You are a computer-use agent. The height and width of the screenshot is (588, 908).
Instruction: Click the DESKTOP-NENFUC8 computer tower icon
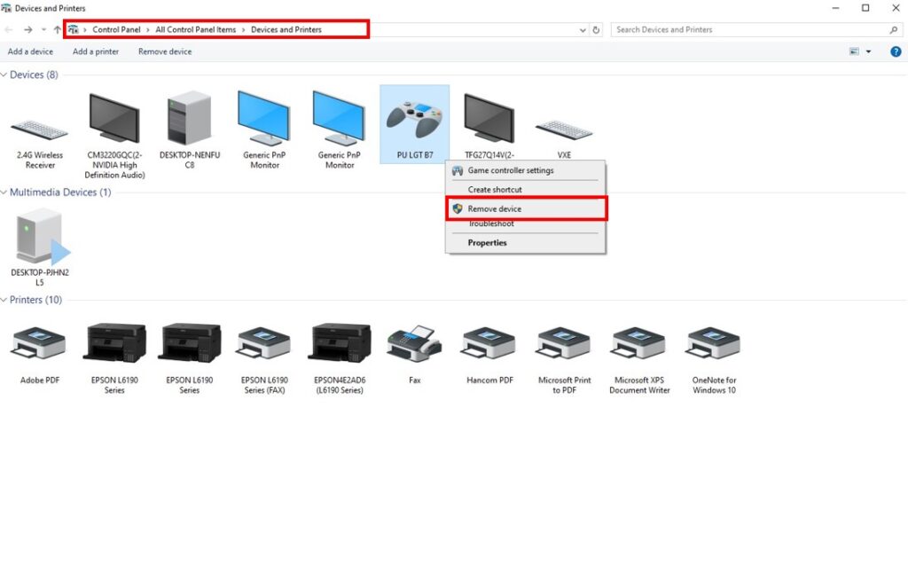coord(189,121)
